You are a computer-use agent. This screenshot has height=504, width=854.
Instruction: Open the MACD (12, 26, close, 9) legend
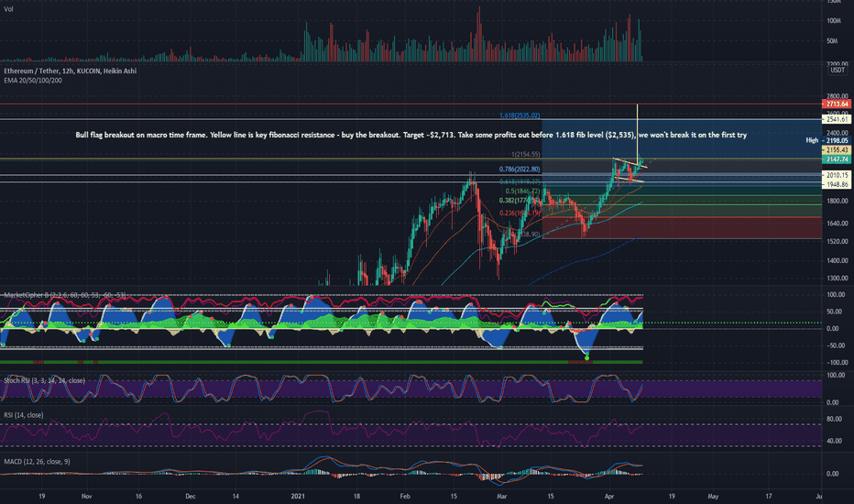pos(37,462)
